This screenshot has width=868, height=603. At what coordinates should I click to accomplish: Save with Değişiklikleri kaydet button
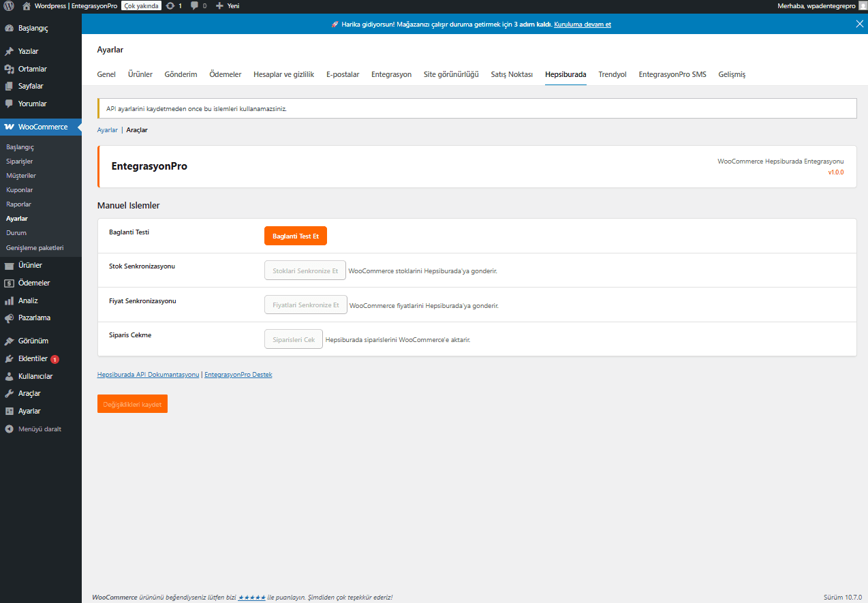[132, 404]
